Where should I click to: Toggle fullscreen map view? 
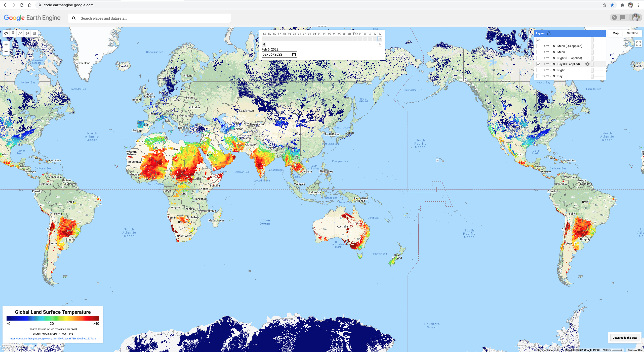pos(638,44)
